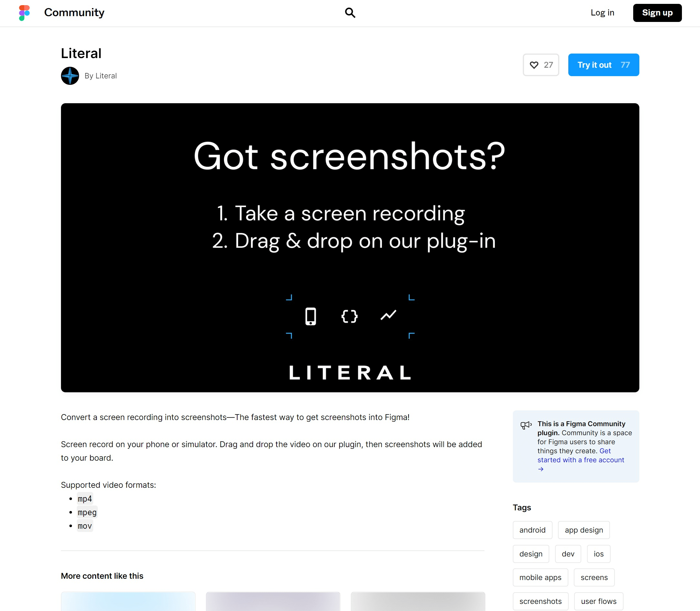
Task: Click the heart/like icon for Literal
Action: 534,64
